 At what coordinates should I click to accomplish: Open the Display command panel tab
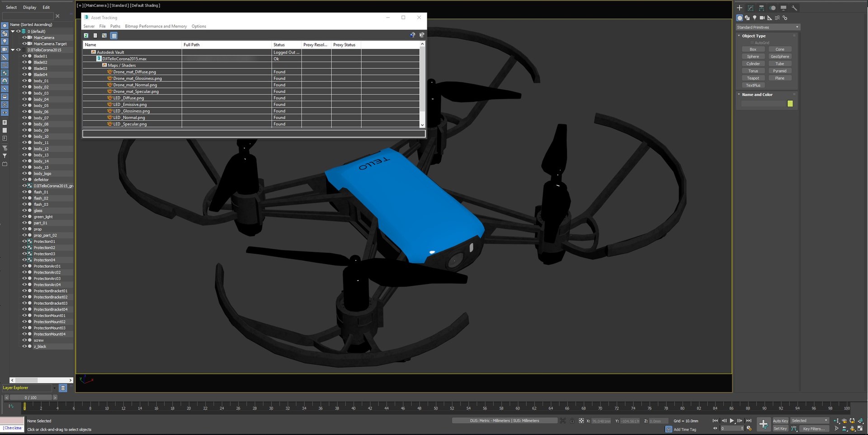pyautogui.click(x=783, y=8)
